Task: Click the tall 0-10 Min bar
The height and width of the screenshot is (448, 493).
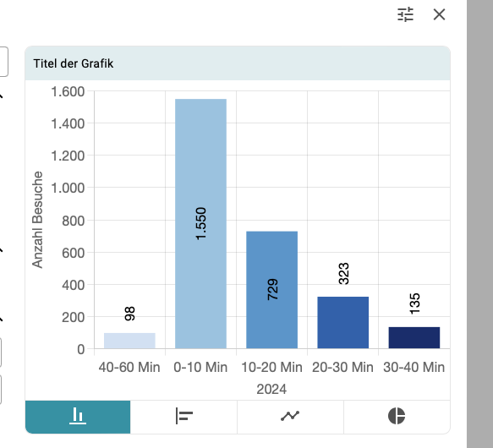Action: click(x=200, y=223)
